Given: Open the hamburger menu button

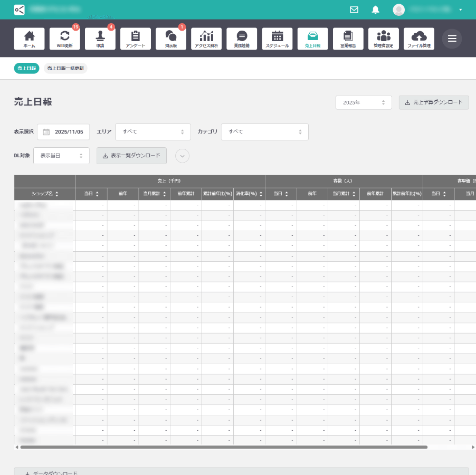Looking at the screenshot, I should point(452,39).
